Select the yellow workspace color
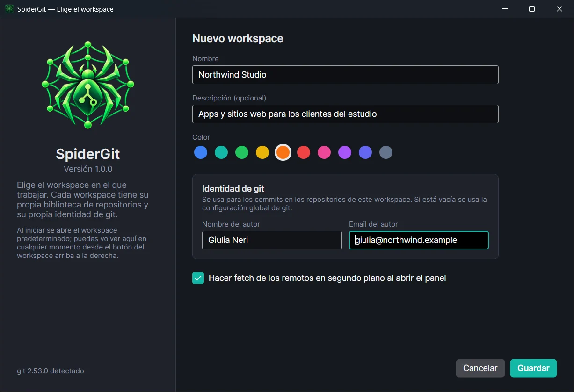The height and width of the screenshot is (392, 574). coord(262,152)
